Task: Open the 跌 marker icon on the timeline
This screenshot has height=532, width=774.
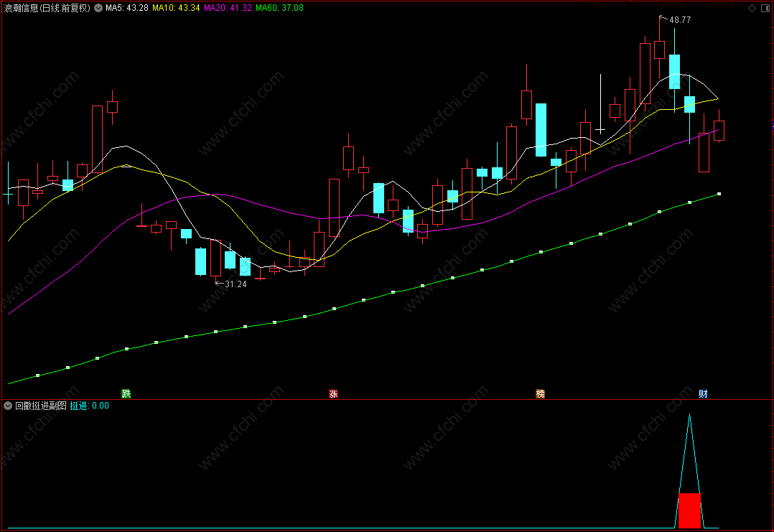Action: pos(126,394)
